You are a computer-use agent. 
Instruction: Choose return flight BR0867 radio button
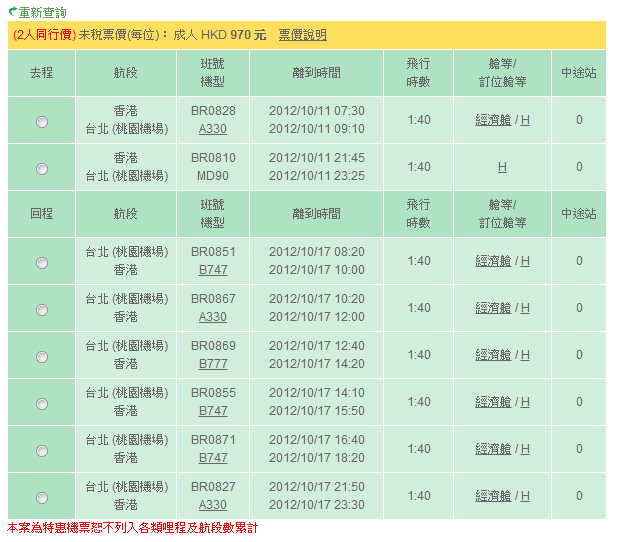click(41, 309)
